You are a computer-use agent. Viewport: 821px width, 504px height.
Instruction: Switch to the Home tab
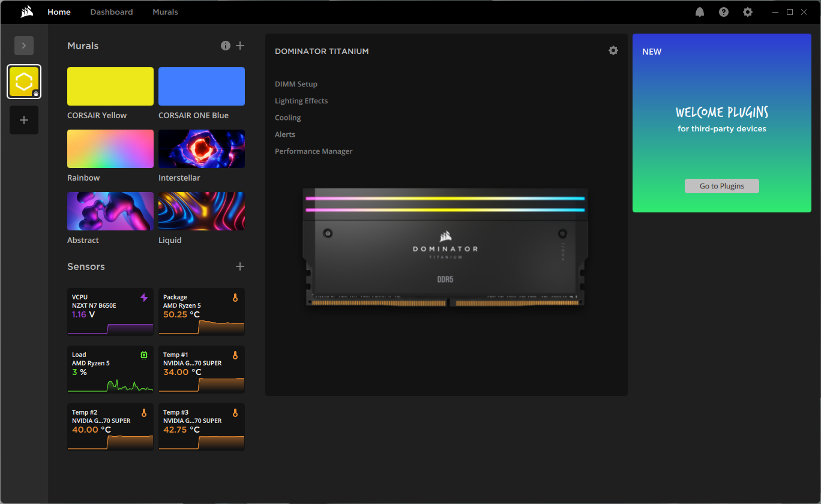59,12
